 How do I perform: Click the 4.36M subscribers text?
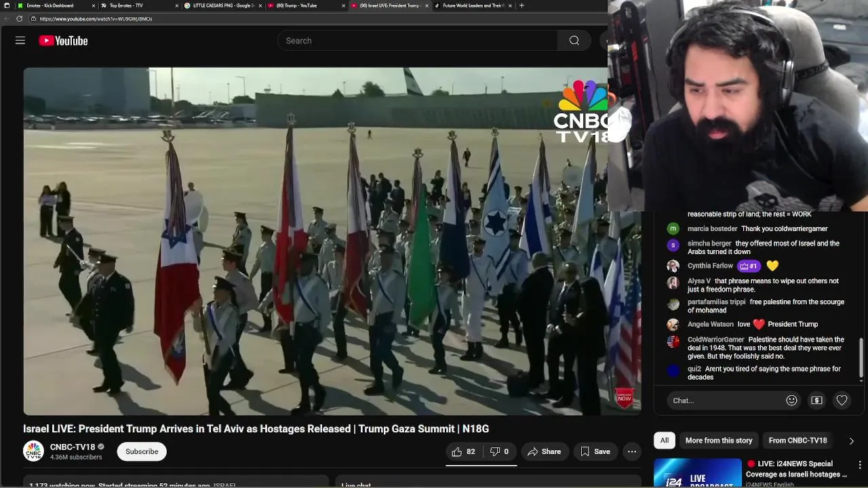(x=76, y=457)
